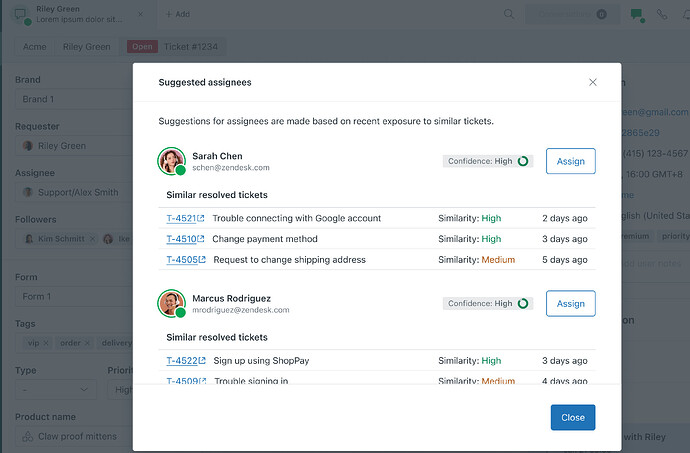Switch to the Riley Green ticket tab
This screenshot has height=453, width=690.
point(79,14)
